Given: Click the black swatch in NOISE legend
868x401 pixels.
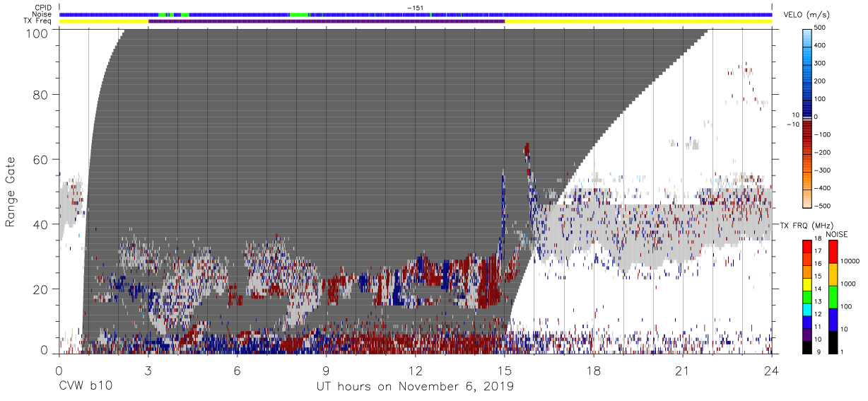Looking at the screenshot, I should (833, 342).
